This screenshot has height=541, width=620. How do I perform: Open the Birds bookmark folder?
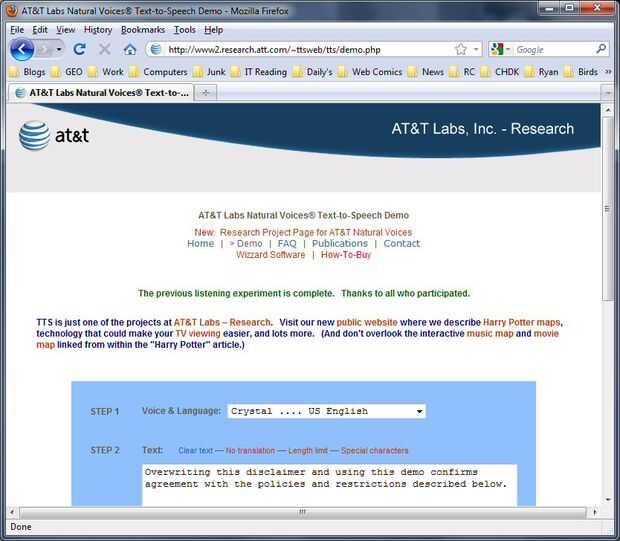coord(580,72)
